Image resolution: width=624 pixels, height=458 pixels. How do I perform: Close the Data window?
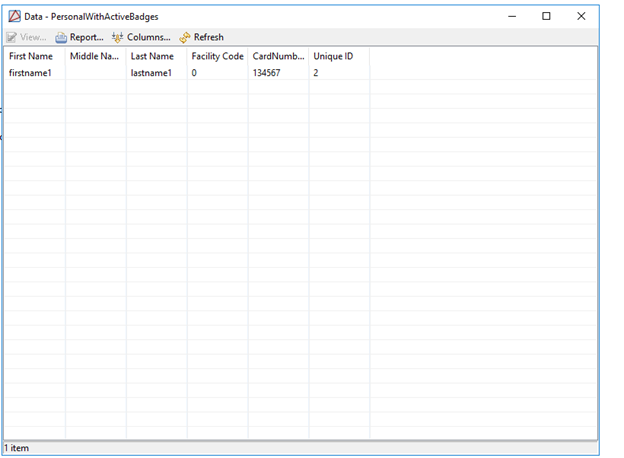tap(581, 16)
